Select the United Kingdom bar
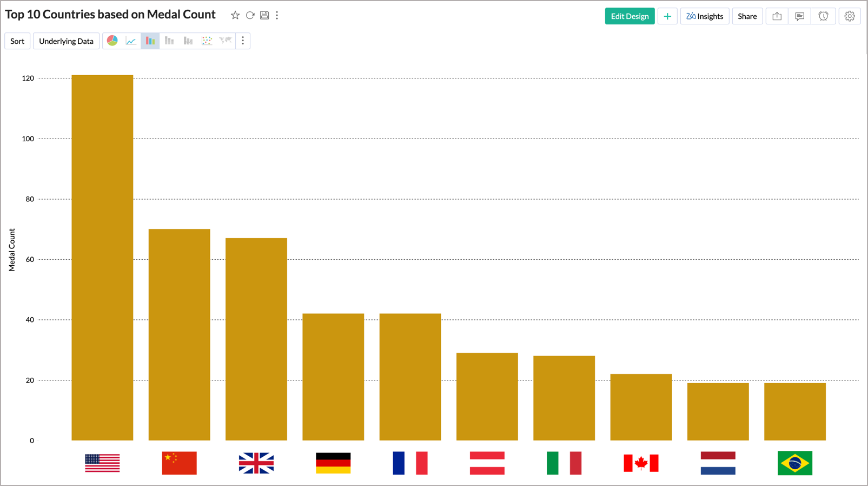The width and height of the screenshot is (868, 486). click(256, 339)
